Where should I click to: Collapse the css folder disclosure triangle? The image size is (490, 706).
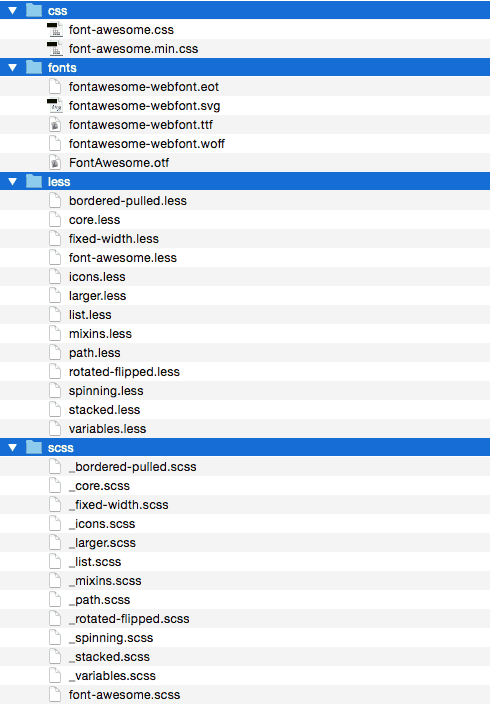tap(13, 10)
